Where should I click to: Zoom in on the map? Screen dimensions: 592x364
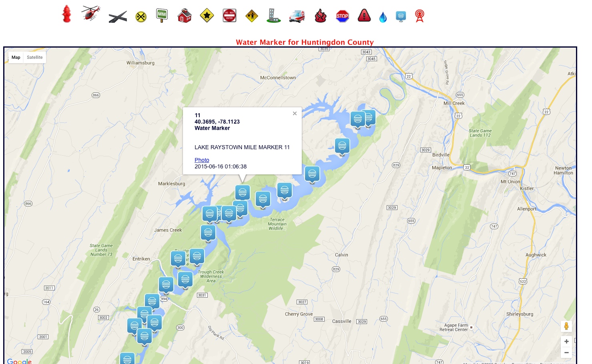pos(566,341)
